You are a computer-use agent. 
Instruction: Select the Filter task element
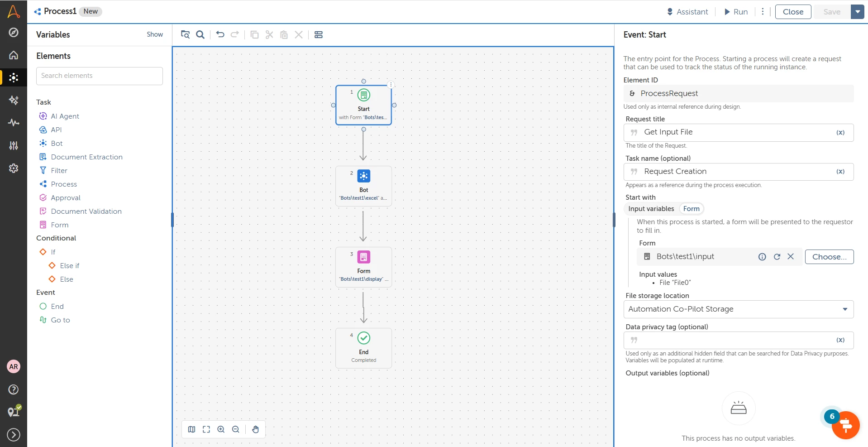pos(53,171)
